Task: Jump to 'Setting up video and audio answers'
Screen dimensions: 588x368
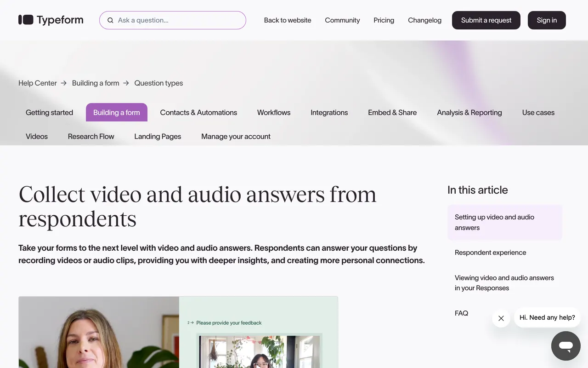Action: pos(505,222)
